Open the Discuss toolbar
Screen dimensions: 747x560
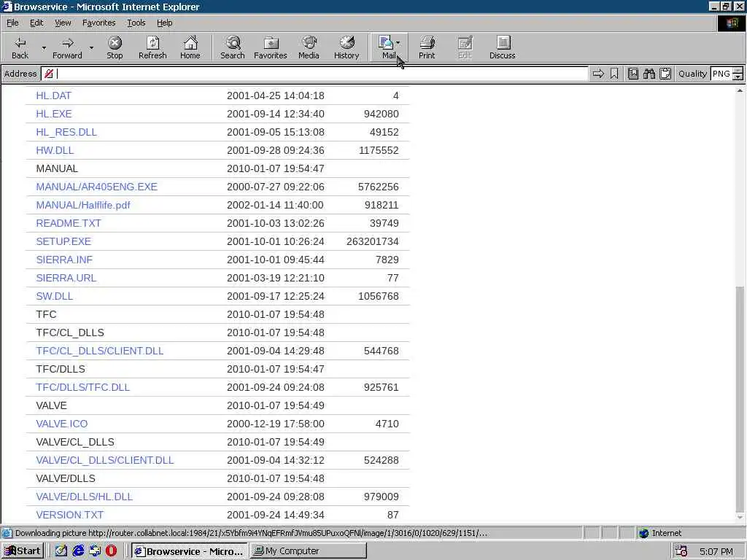(x=502, y=47)
